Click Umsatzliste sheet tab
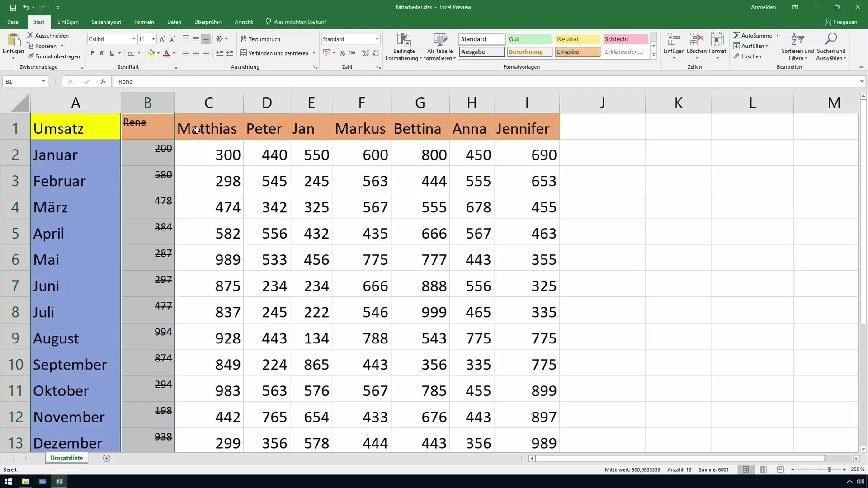 pos(67,458)
